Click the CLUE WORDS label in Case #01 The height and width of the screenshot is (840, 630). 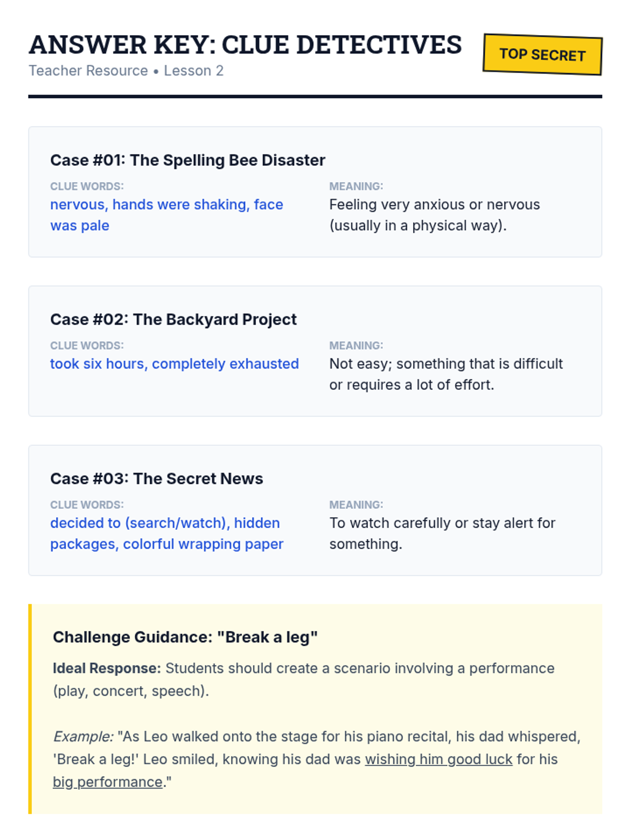click(87, 186)
